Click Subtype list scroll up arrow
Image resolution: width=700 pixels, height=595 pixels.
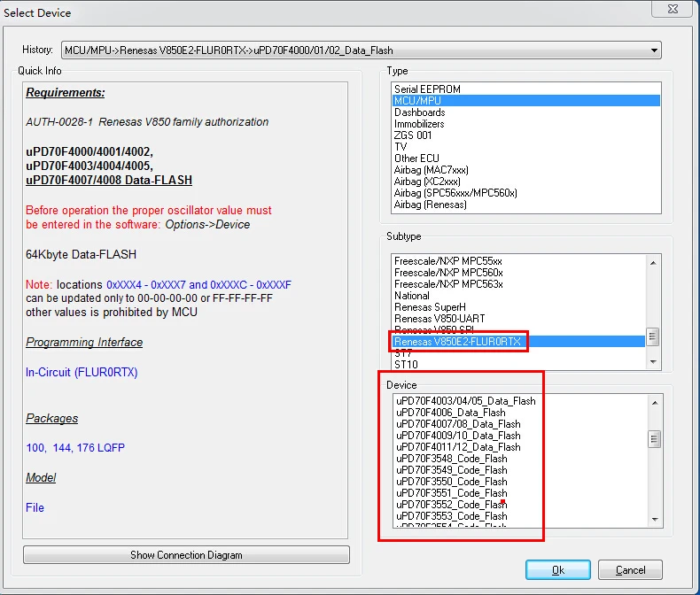coord(653,263)
